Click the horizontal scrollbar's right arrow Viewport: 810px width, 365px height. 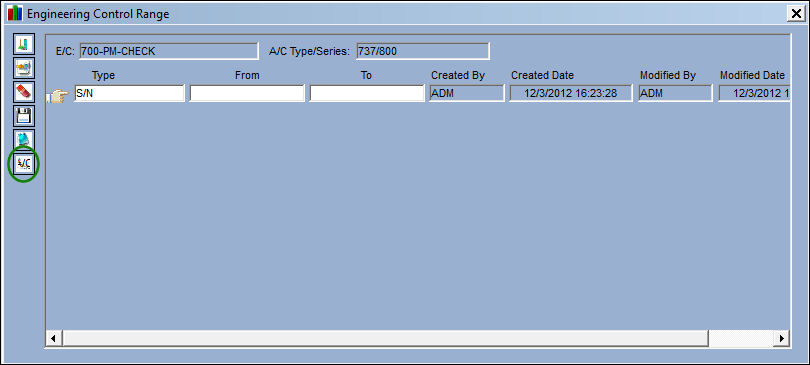(781, 339)
